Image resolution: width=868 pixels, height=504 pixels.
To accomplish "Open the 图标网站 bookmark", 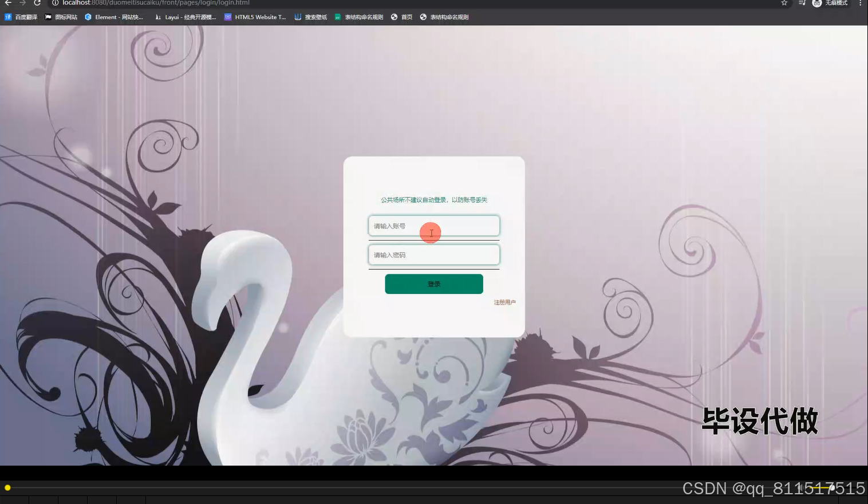I will (61, 17).
